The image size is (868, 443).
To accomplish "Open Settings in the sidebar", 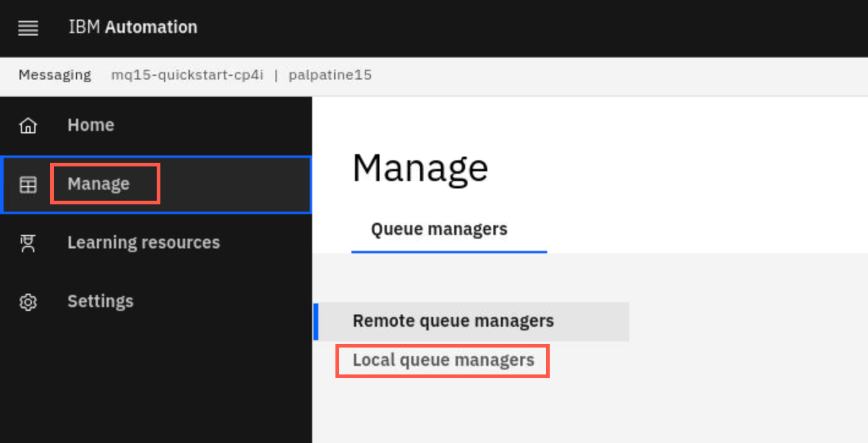I will click(156, 302).
